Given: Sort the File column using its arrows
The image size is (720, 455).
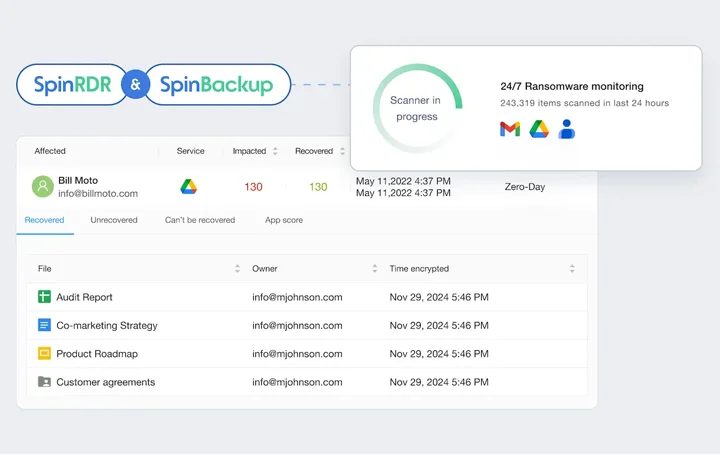Looking at the screenshot, I should tap(237, 269).
